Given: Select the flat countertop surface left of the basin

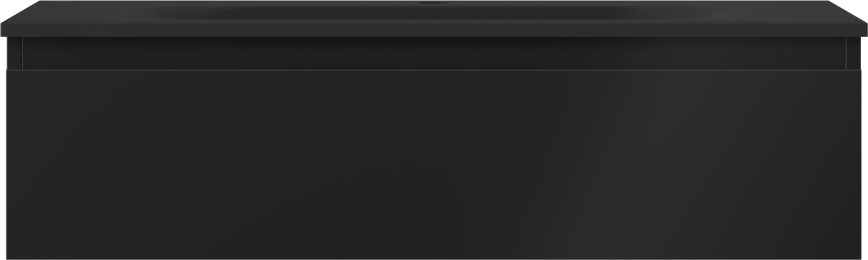Looking at the screenshot, I should pos(98,13).
